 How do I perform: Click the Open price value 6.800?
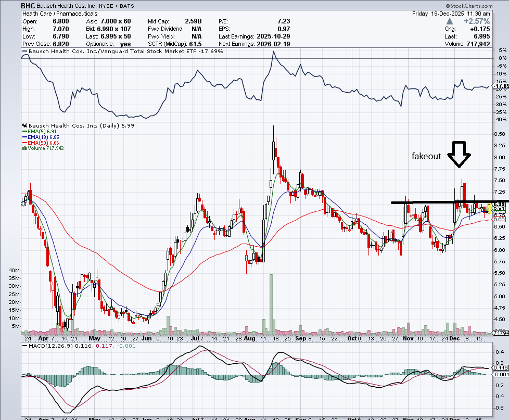click(x=61, y=21)
